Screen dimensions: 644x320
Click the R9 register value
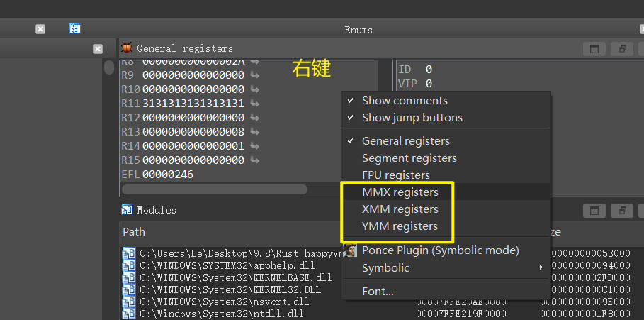(x=193, y=75)
